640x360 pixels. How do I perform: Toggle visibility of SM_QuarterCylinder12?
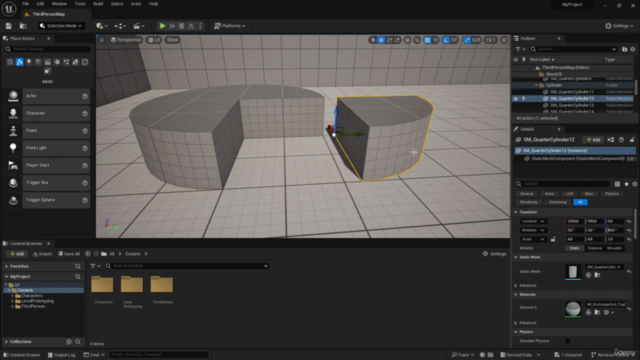click(516, 99)
